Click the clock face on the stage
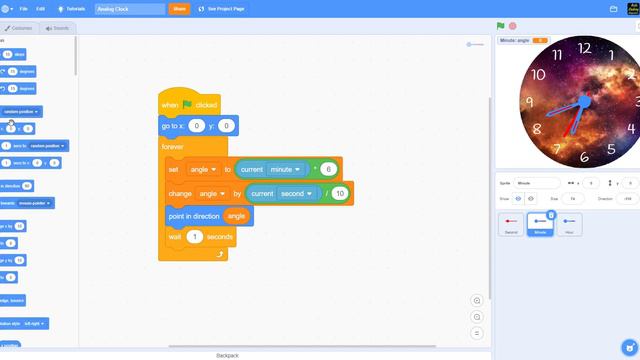 point(580,102)
